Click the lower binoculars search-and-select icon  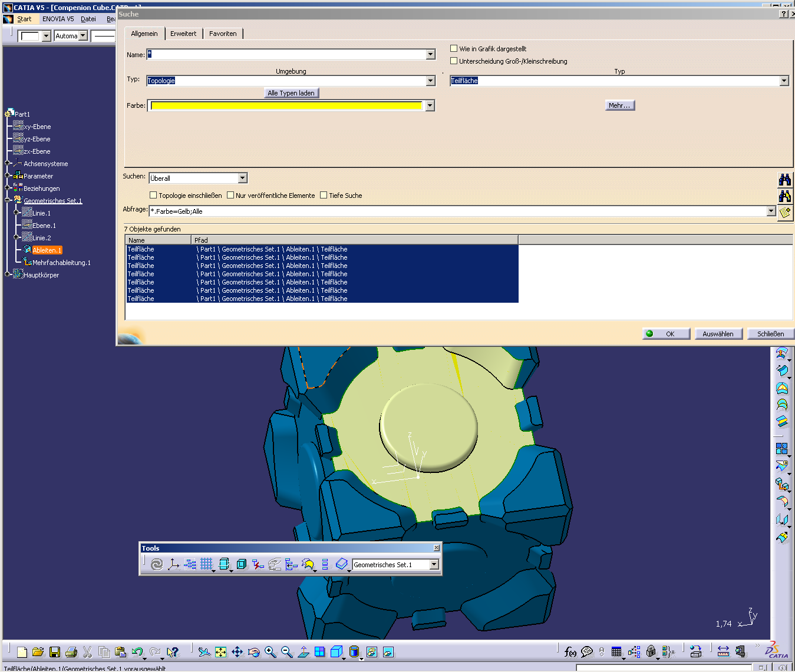[x=785, y=196]
